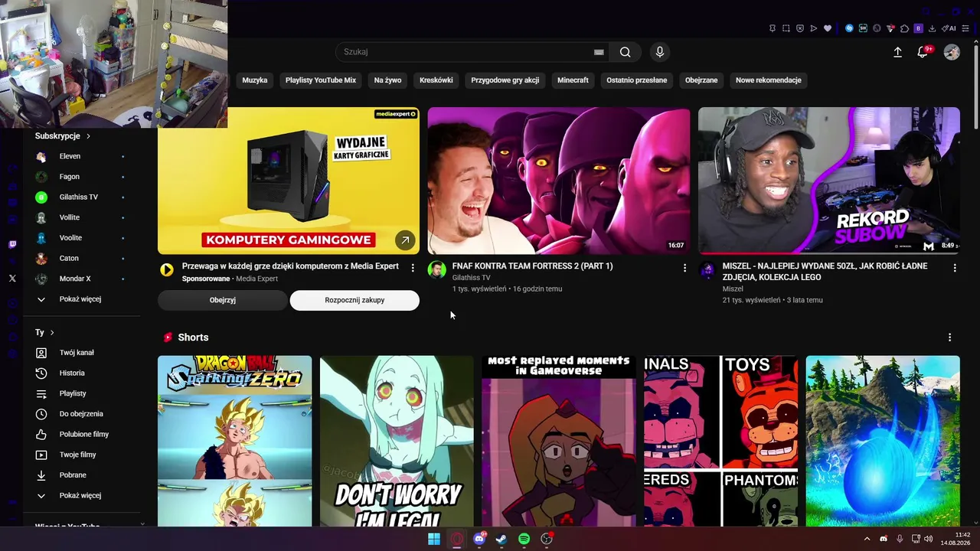The height and width of the screenshot is (551, 980).
Task: Open the Opera ad blocker shield icon
Action: [800, 28]
